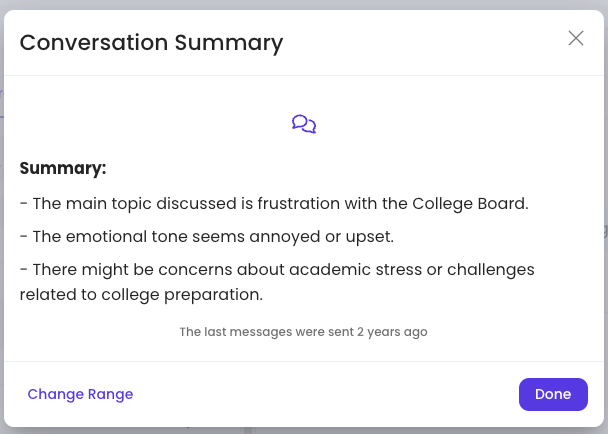Image resolution: width=608 pixels, height=434 pixels.
Task: Select the bold Summary: heading
Action: [x=63, y=168]
